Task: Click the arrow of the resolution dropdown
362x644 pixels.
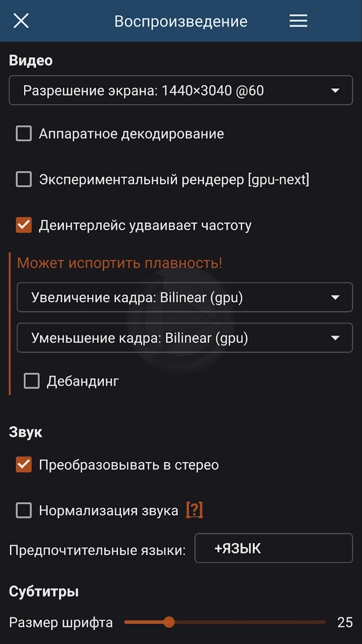Action: [335, 91]
